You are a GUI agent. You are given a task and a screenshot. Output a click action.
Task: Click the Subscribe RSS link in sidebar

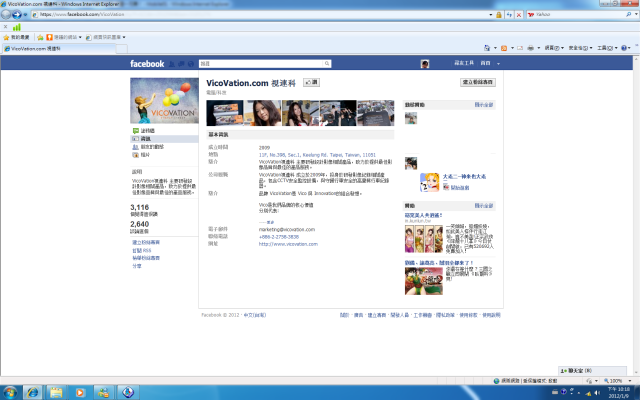point(142,250)
